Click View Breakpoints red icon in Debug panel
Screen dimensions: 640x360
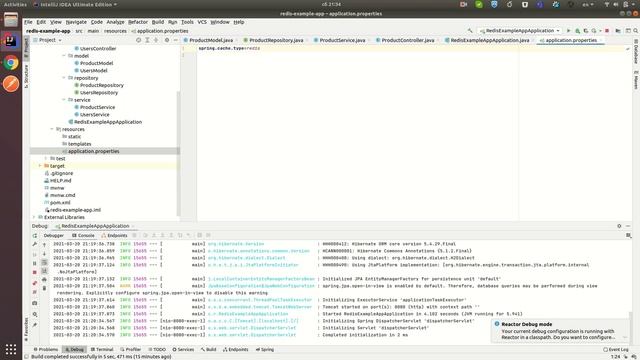click(35, 283)
